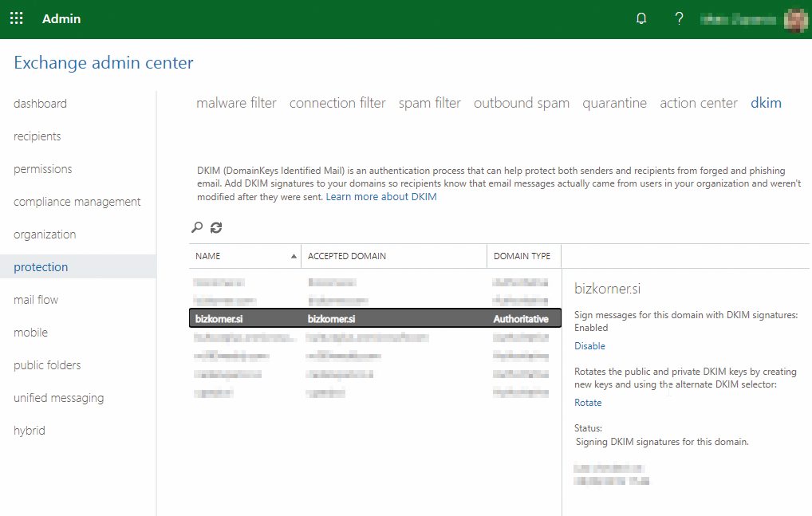Image resolution: width=812 pixels, height=516 pixels.
Task: Open mobile section
Action: click(x=30, y=333)
